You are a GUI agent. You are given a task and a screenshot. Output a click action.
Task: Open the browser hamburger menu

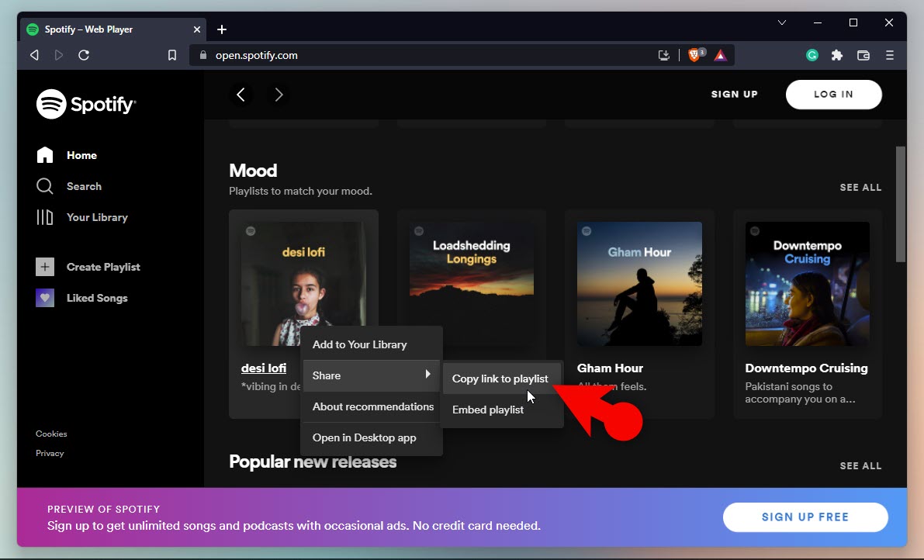point(890,55)
